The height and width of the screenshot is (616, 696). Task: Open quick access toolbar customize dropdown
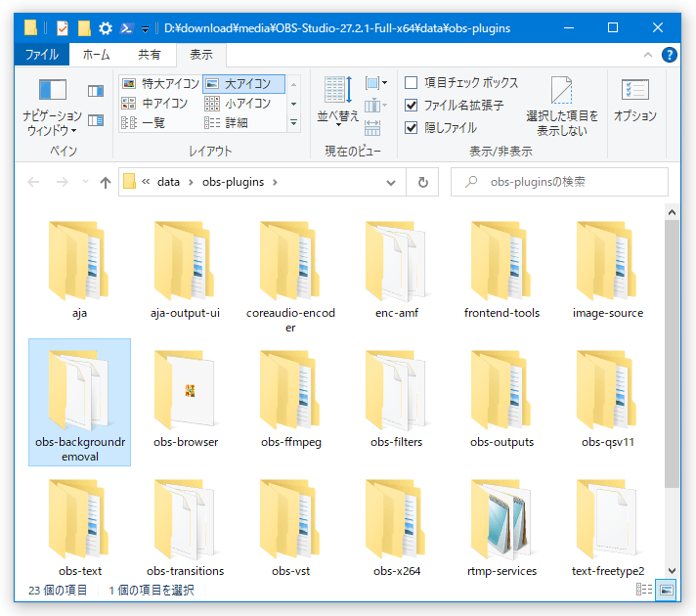(x=145, y=29)
